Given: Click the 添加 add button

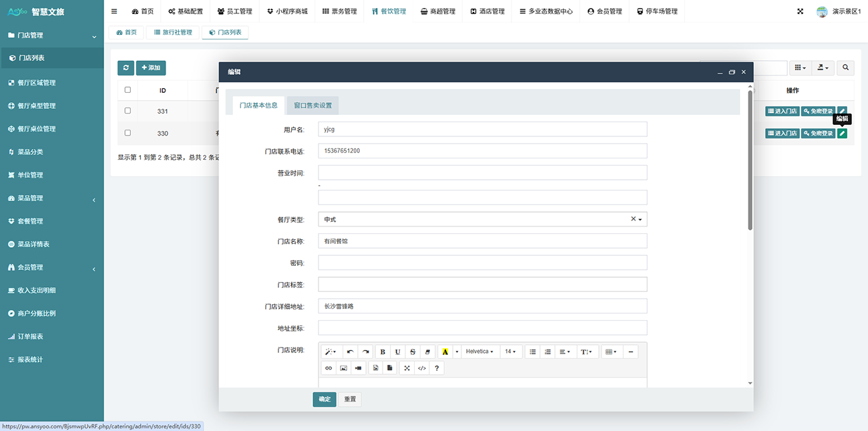Looking at the screenshot, I should coord(151,67).
